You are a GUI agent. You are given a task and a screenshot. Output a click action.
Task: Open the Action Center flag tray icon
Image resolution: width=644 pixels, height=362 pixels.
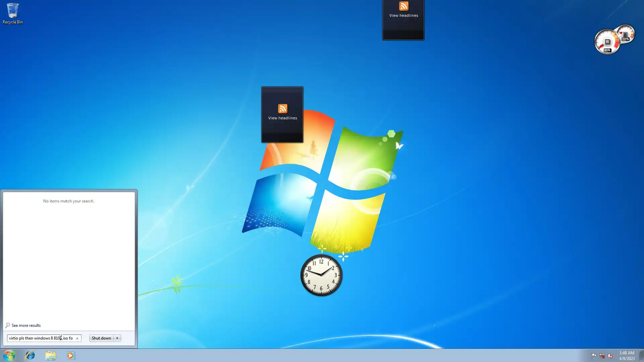pyautogui.click(x=594, y=356)
